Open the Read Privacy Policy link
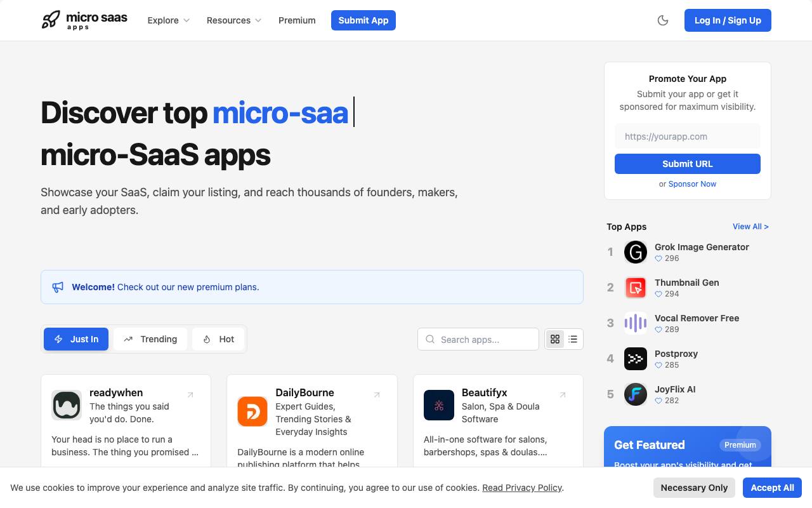Image resolution: width=812 pixels, height=508 pixels. (522, 488)
